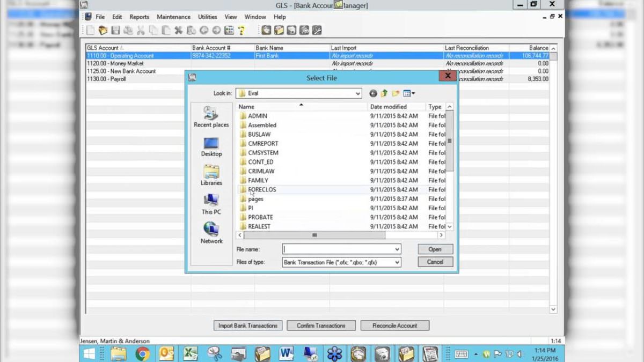
Task: Expand the Look in folder dropdown
Action: [358, 93]
